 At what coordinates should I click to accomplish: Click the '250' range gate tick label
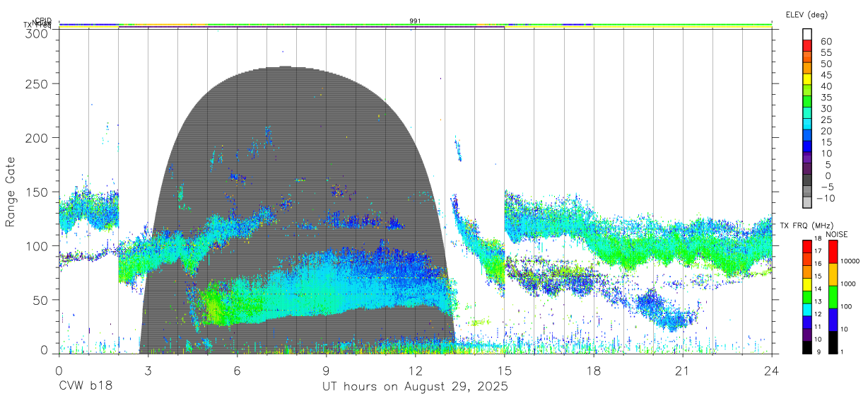37,83
